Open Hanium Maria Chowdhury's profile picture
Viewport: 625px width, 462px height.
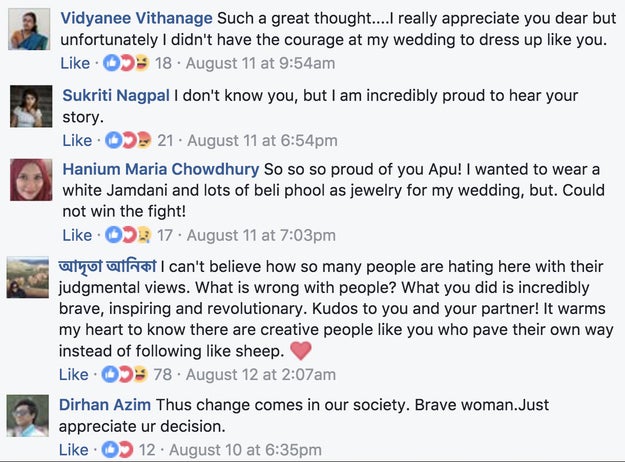pos(31,180)
